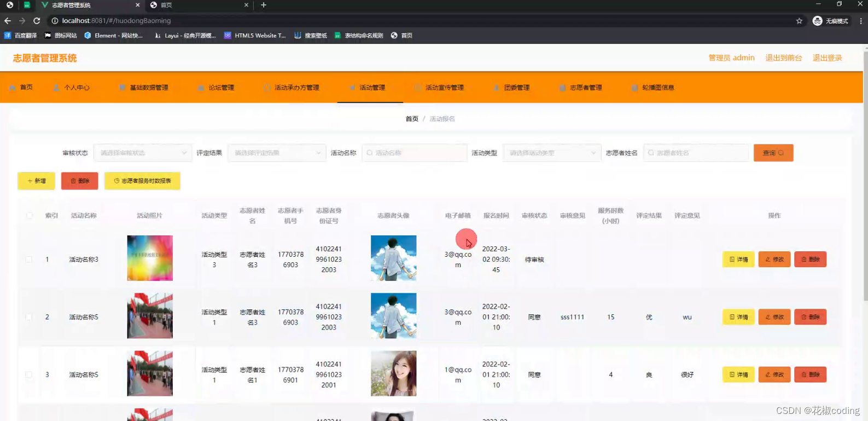Click 删除 for row 1 活动名称3
Screen dimensions: 868x421
[x=811, y=259]
